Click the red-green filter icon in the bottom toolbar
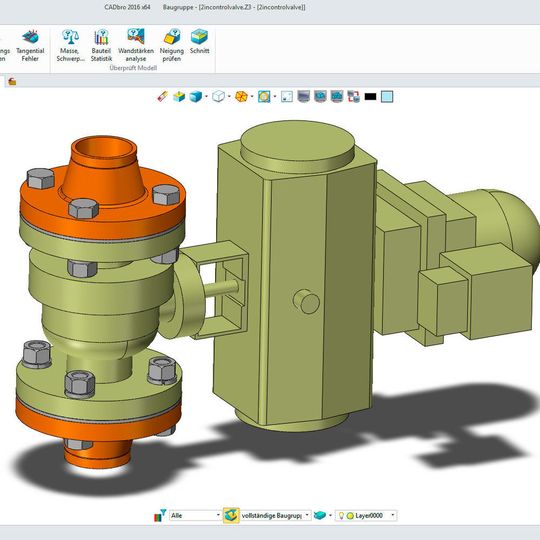This screenshot has height=540, width=540. click(160, 516)
